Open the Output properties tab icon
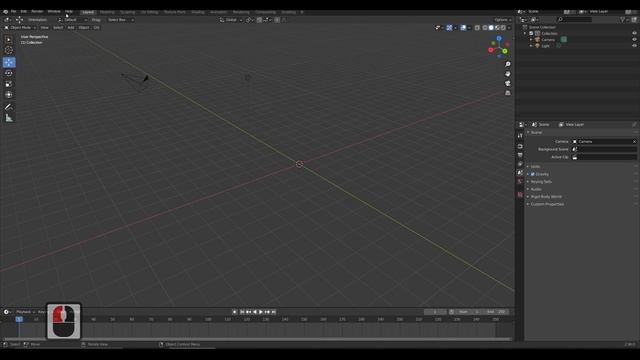The height and width of the screenshot is (360, 640). [520, 155]
